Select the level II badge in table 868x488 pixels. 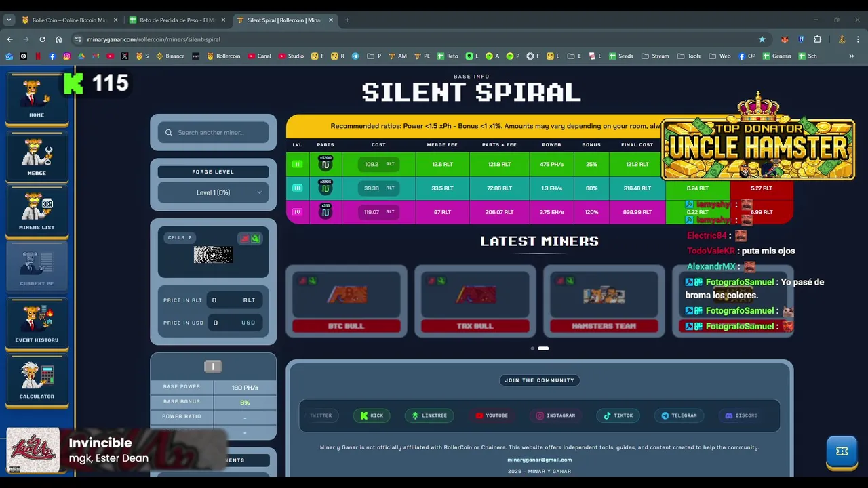[297, 164]
